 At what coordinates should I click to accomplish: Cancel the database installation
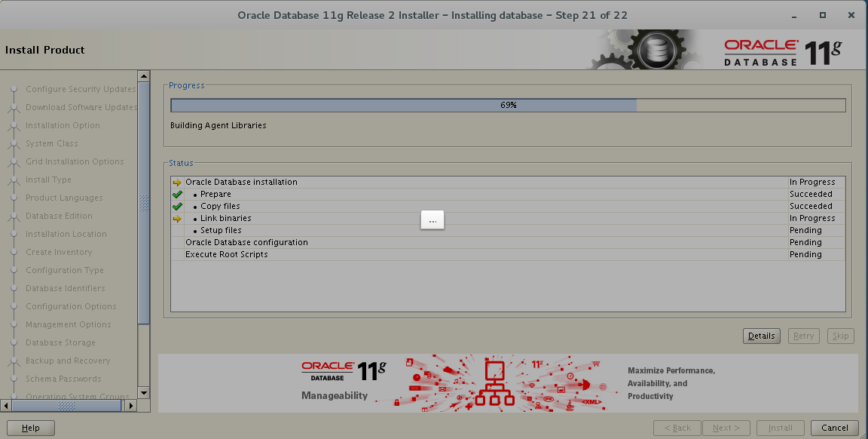[x=833, y=428]
